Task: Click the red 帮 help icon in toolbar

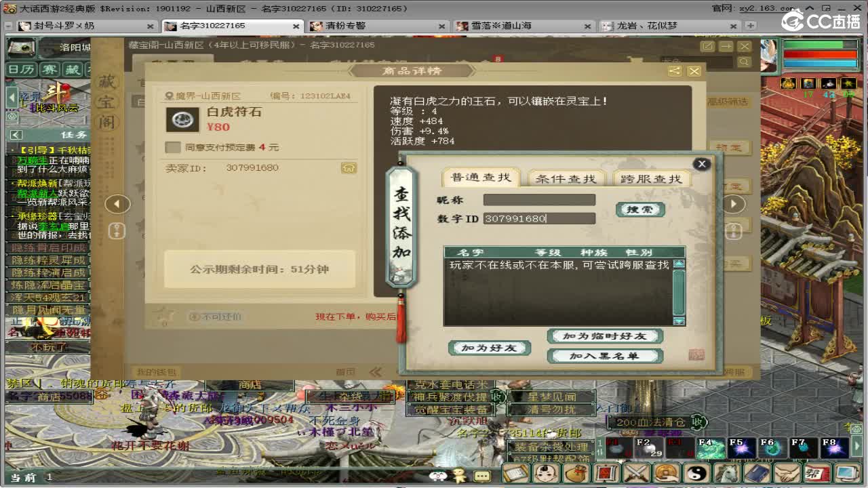Action: pos(816,474)
